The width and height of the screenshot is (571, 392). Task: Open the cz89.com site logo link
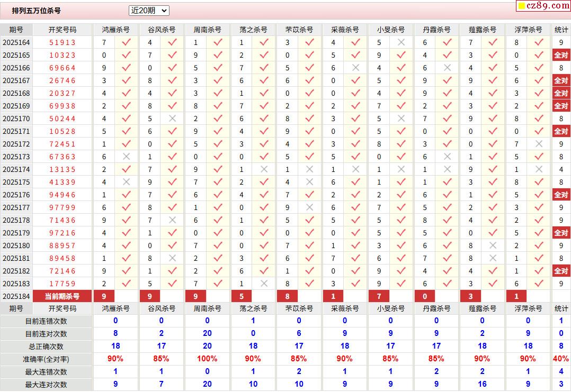(543, 6)
